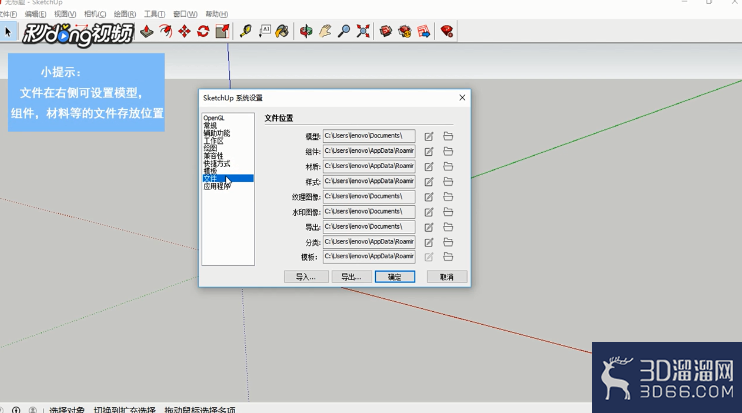Screen dimensions: 742x413
Task: Open the 窗口(W) menu
Action: (x=185, y=14)
